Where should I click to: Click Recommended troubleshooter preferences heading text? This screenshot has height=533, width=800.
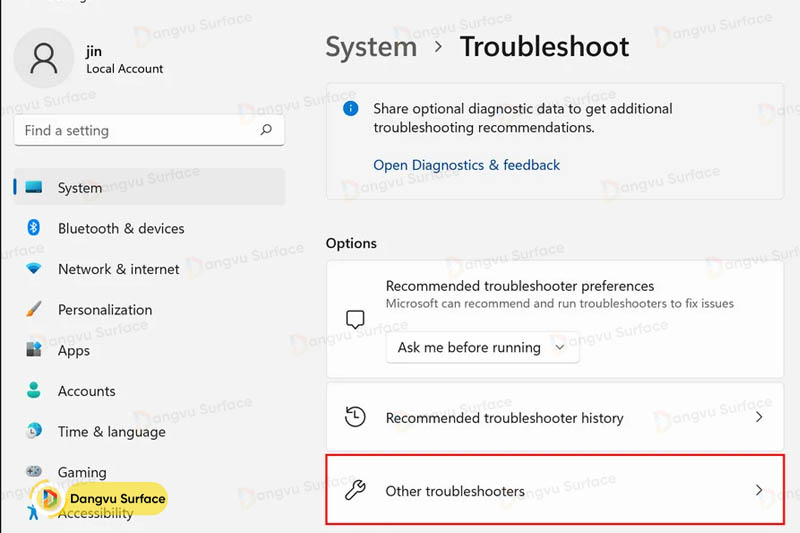tap(519, 286)
